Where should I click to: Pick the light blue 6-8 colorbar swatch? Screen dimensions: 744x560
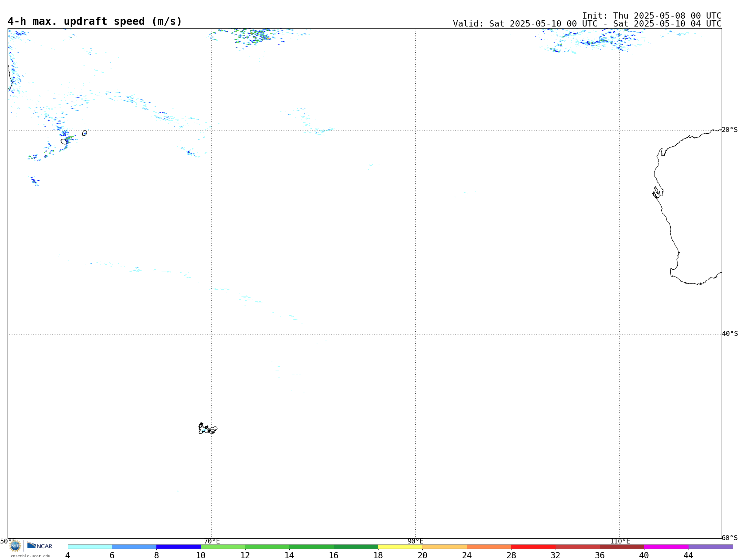click(134, 547)
